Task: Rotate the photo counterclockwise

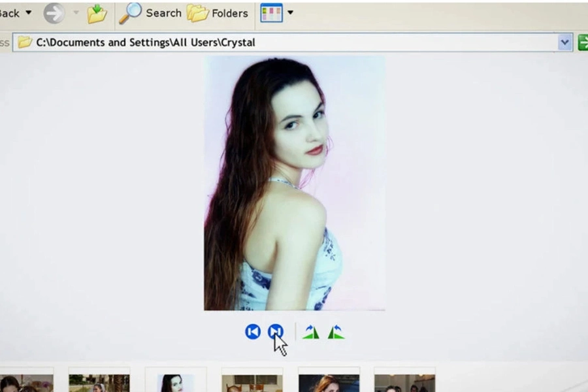Action: [336, 332]
